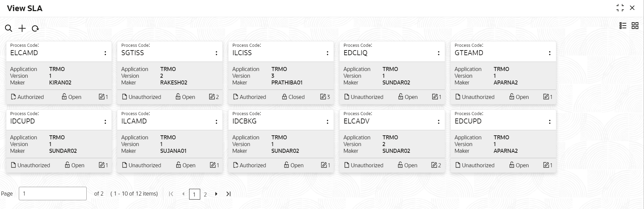
Task: Refresh the SLA list using the refresh icon
Action: 35,28
